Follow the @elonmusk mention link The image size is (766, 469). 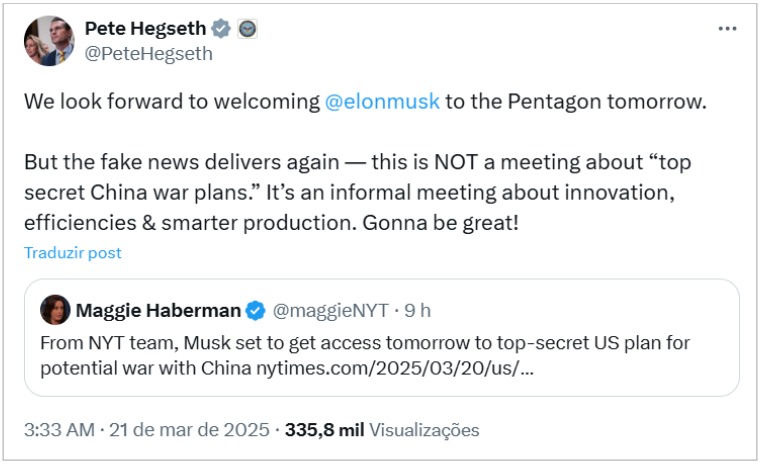382,102
